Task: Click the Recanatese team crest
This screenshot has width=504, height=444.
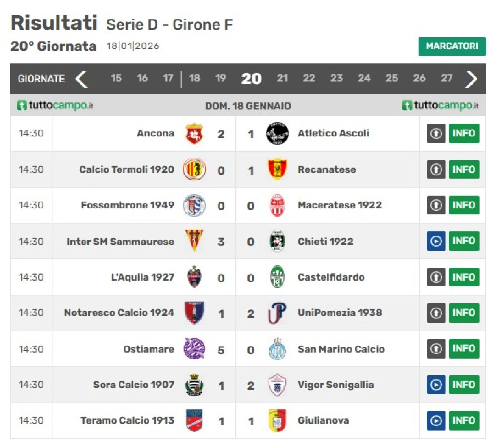Action: tap(277, 169)
